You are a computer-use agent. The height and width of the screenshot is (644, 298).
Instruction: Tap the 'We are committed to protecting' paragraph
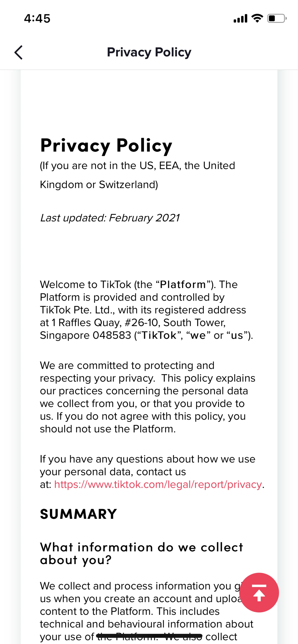click(x=147, y=397)
